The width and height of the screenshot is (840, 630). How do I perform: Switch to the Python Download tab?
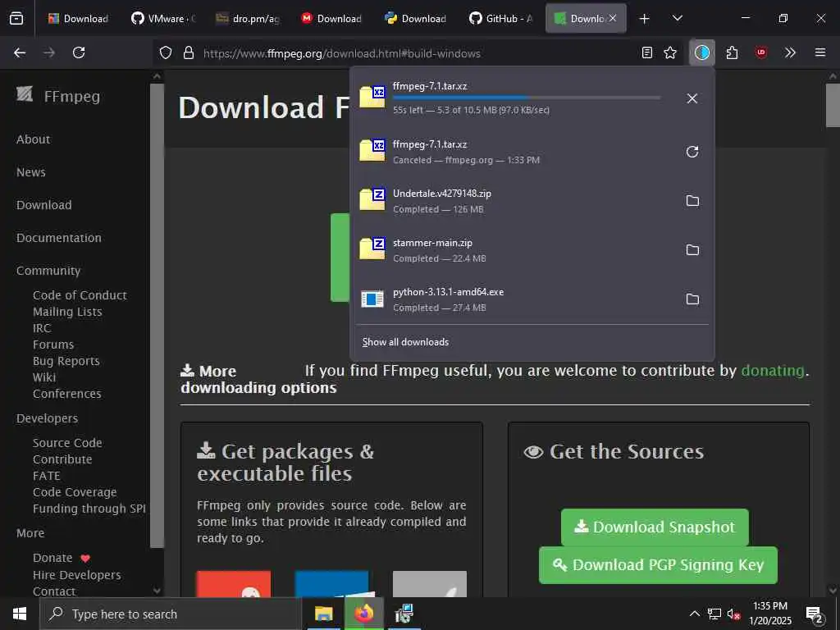(x=417, y=19)
